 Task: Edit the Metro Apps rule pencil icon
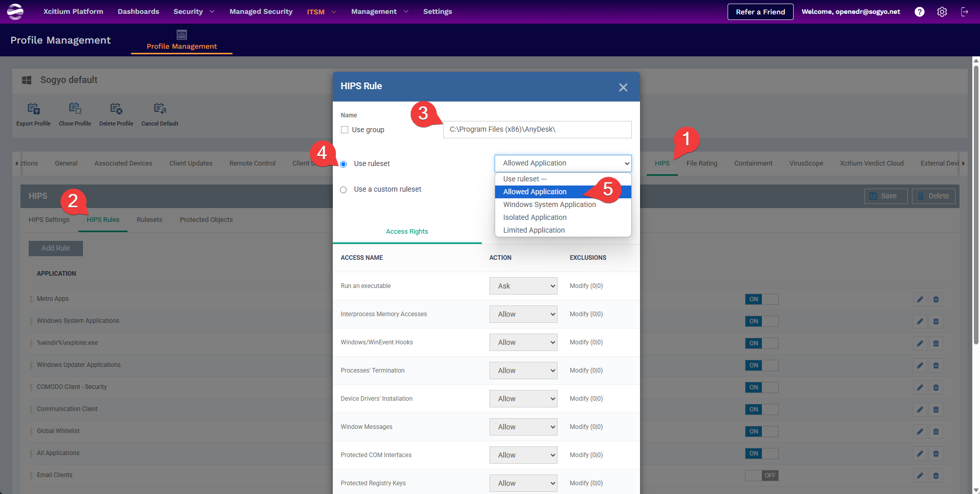920,299
